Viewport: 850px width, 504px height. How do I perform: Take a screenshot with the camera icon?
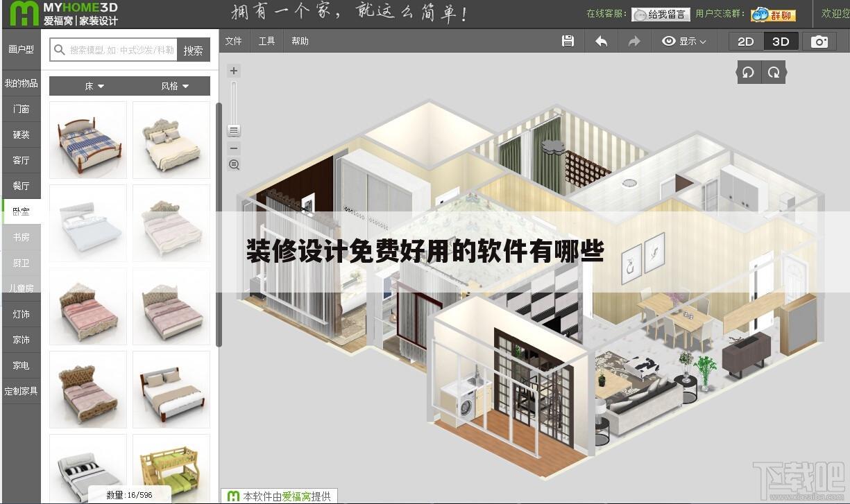(x=819, y=42)
